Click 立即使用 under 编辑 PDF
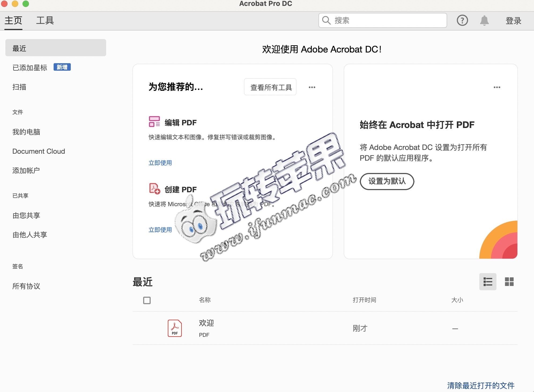 (160, 163)
